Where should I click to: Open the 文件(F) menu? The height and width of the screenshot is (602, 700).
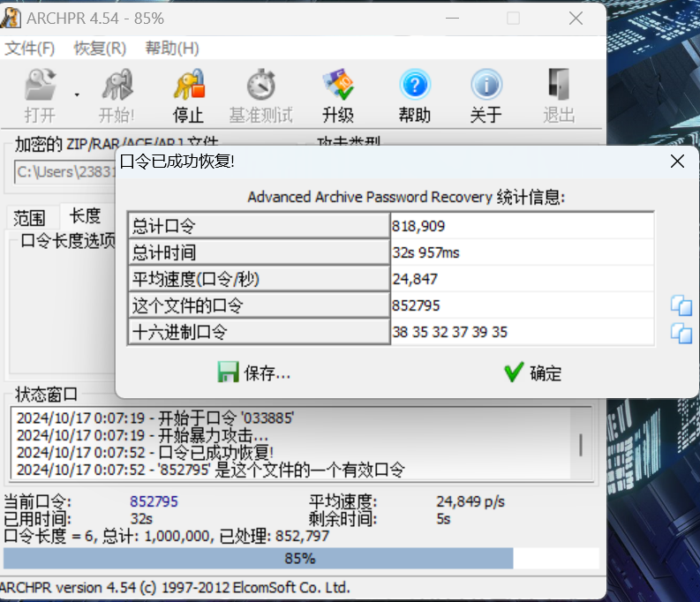(30, 49)
